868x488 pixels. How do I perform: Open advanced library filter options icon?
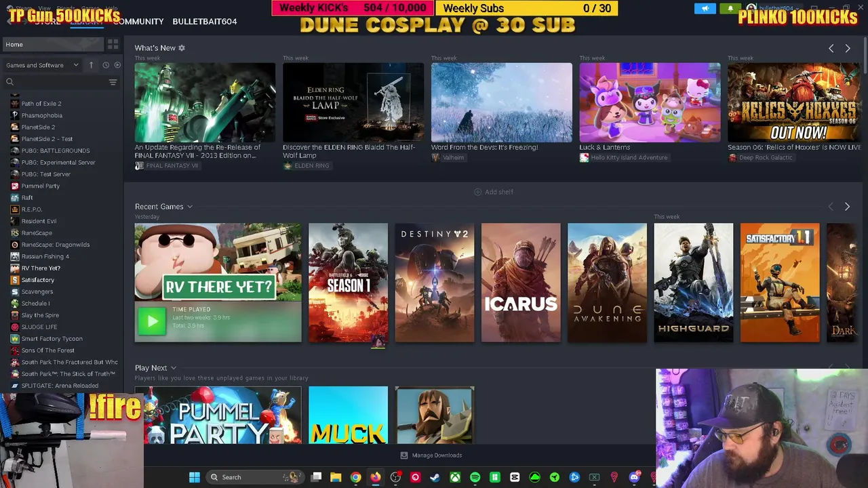(x=113, y=82)
